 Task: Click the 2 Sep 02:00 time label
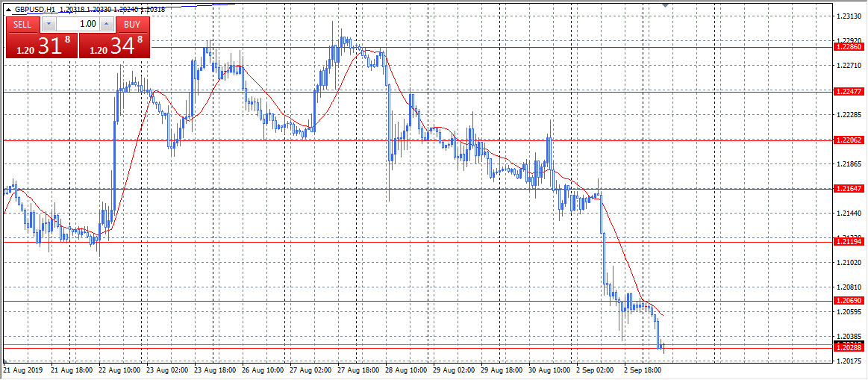(596, 370)
